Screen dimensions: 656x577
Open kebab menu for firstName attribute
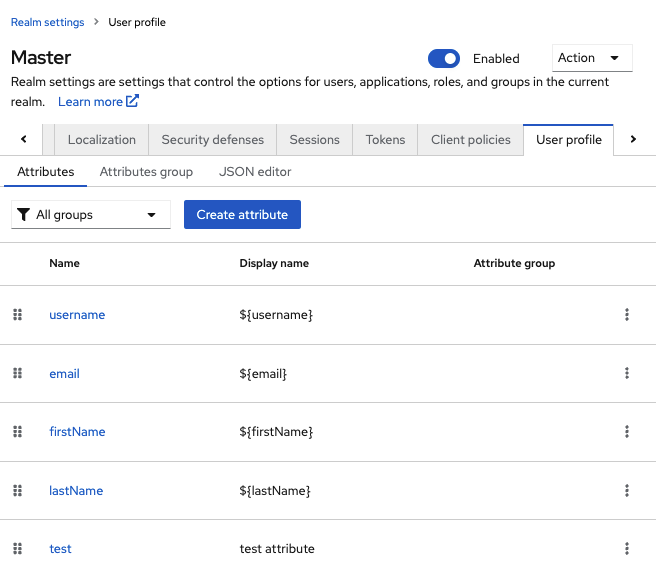point(627,432)
